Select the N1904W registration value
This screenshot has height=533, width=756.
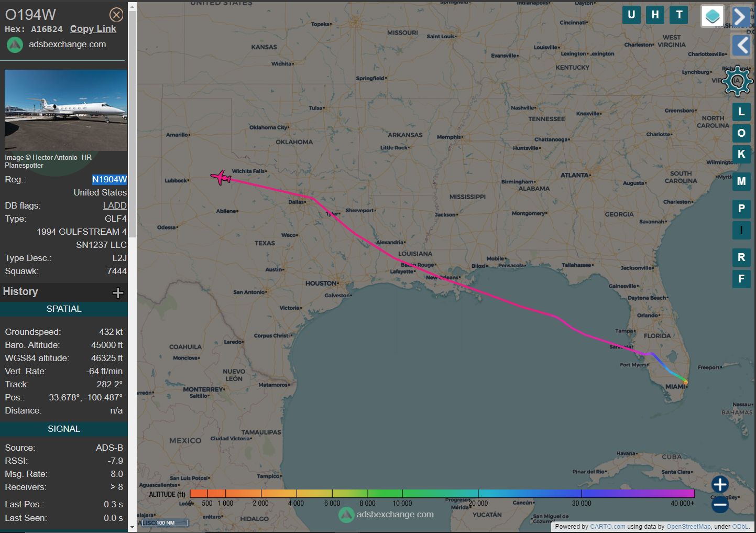coord(109,179)
